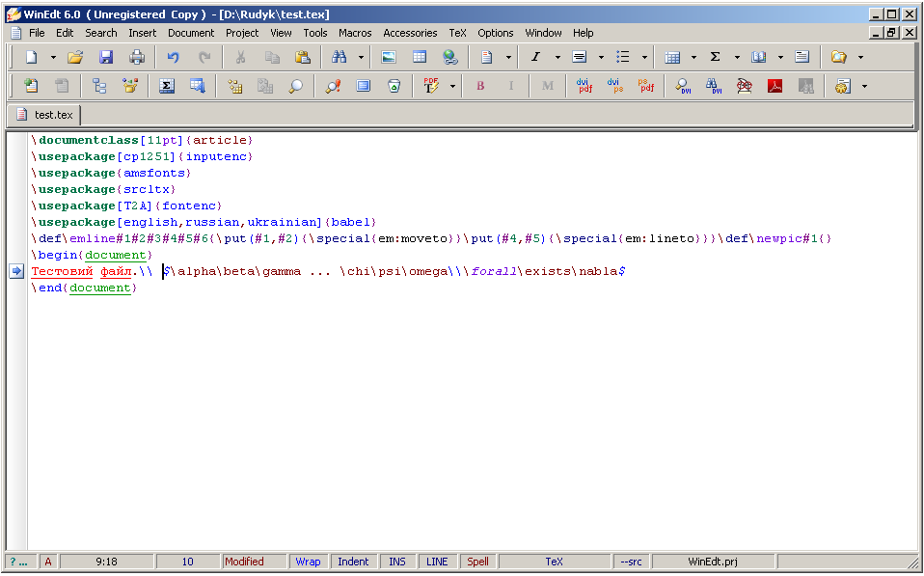Toggle Wrap mode in status bar
This screenshot has height=576, width=924.
pos(308,562)
